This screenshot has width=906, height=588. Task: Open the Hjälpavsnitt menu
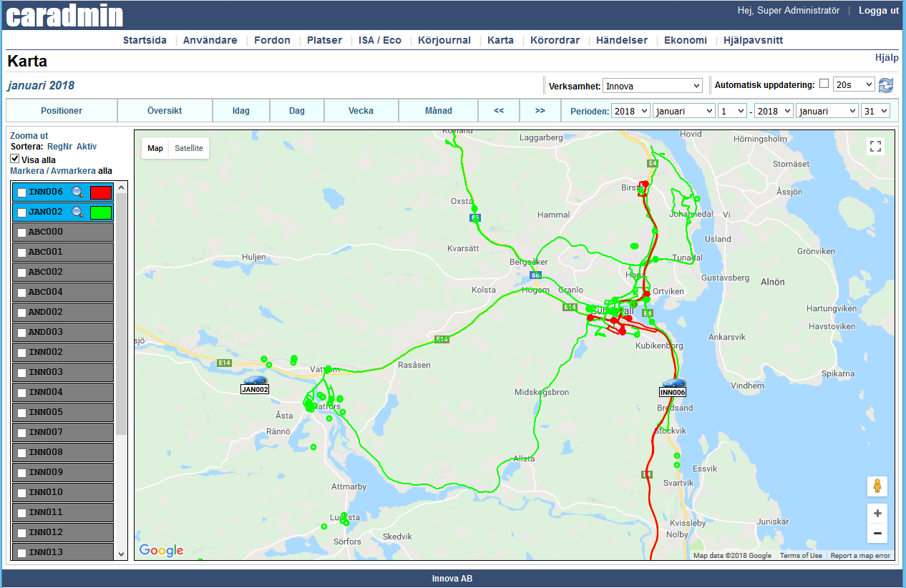pos(753,40)
